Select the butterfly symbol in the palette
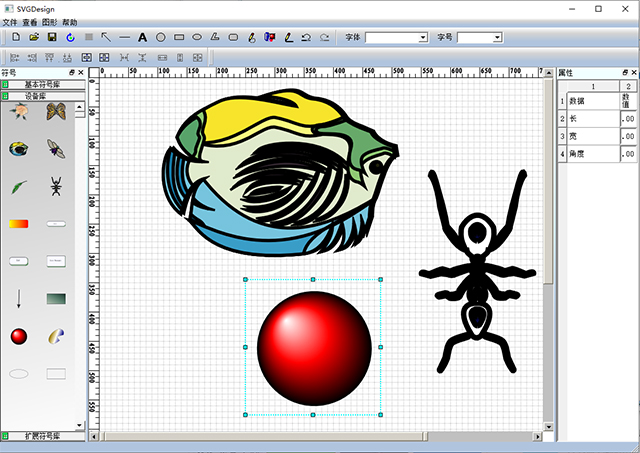 pyautogui.click(x=56, y=112)
